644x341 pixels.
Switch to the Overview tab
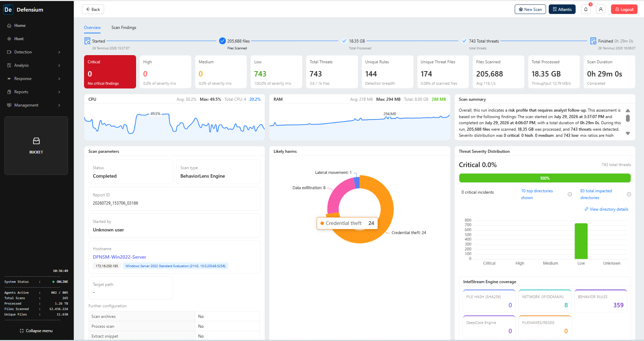click(x=92, y=28)
